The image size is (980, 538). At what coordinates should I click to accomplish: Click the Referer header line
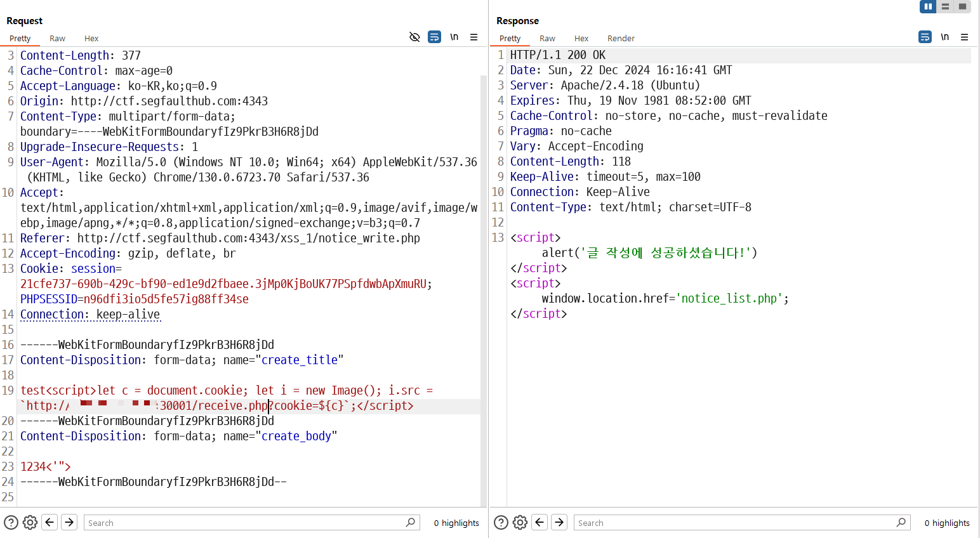point(220,238)
